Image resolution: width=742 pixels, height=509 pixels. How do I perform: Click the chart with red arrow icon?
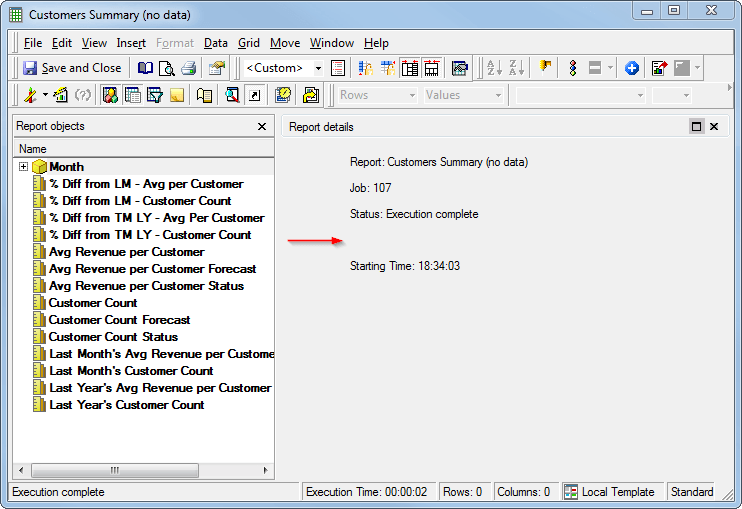659,68
